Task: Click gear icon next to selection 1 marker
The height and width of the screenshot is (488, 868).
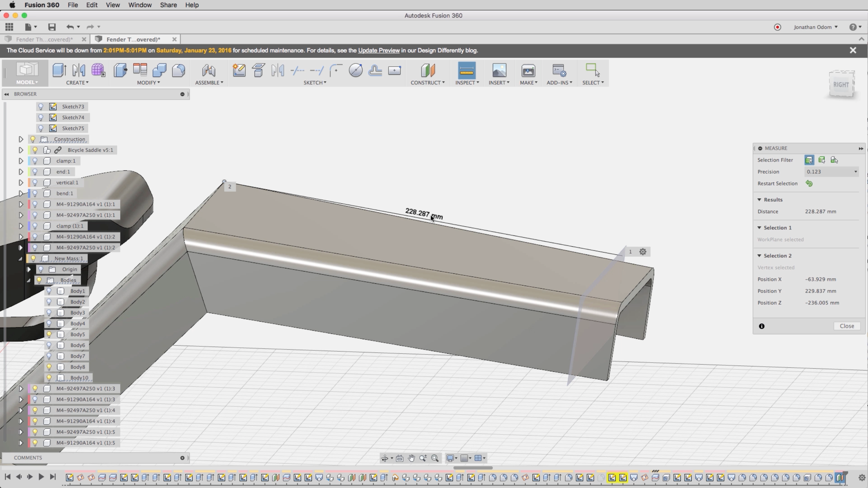Action: click(643, 252)
